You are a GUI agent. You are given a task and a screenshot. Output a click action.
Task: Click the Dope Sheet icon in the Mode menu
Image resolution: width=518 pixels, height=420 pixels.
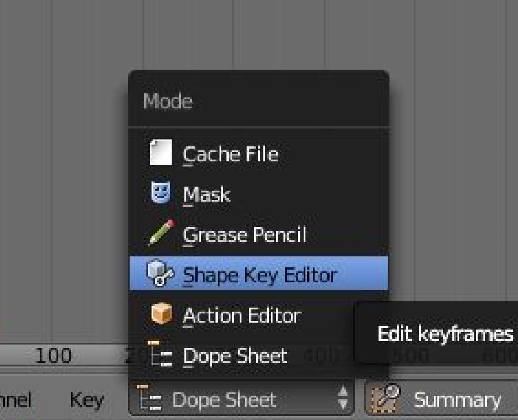tap(162, 355)
